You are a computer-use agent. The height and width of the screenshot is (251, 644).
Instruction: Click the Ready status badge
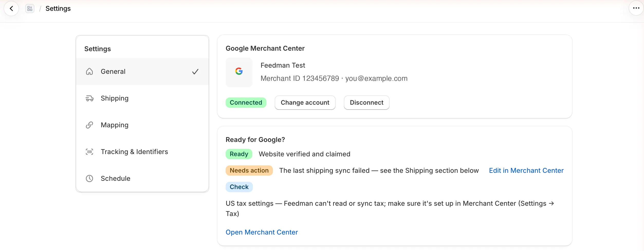pyautogui.click(x=239, y=154)
